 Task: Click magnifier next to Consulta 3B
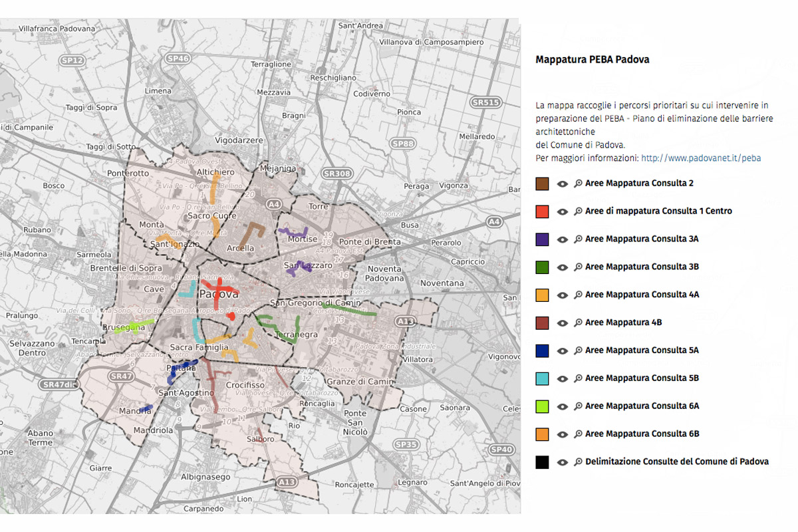[578, 267]
